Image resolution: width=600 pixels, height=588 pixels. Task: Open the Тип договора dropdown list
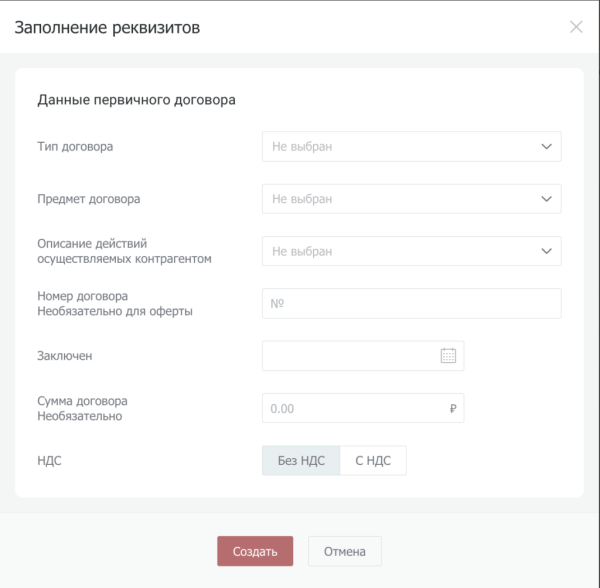(x=400, y=147)
